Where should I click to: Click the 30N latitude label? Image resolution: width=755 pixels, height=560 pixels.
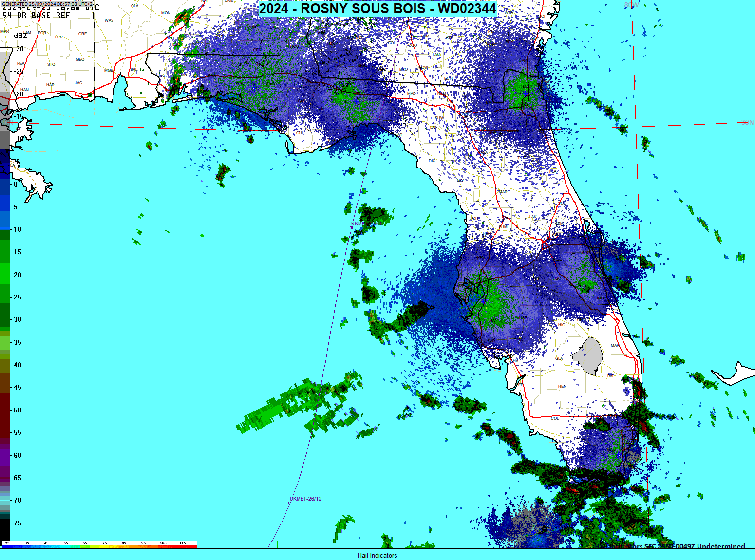click(747, 122)
